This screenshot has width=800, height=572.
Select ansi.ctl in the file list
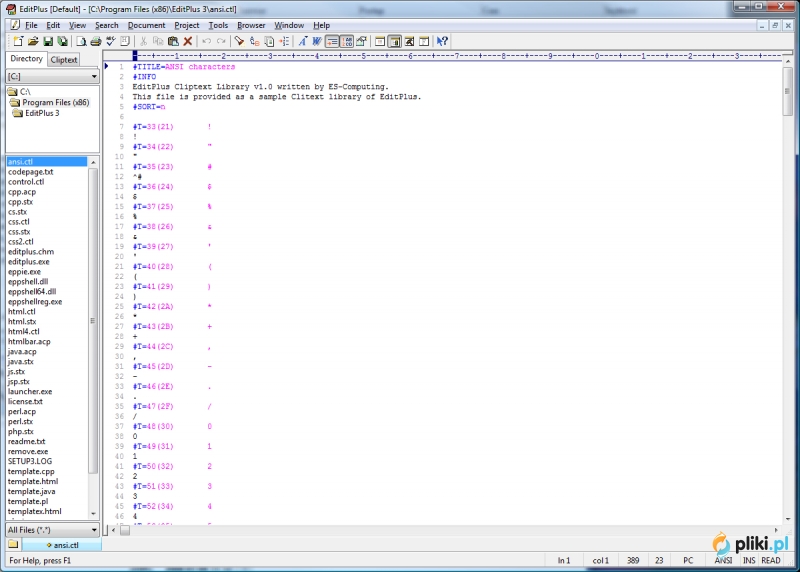click(46, 162)
